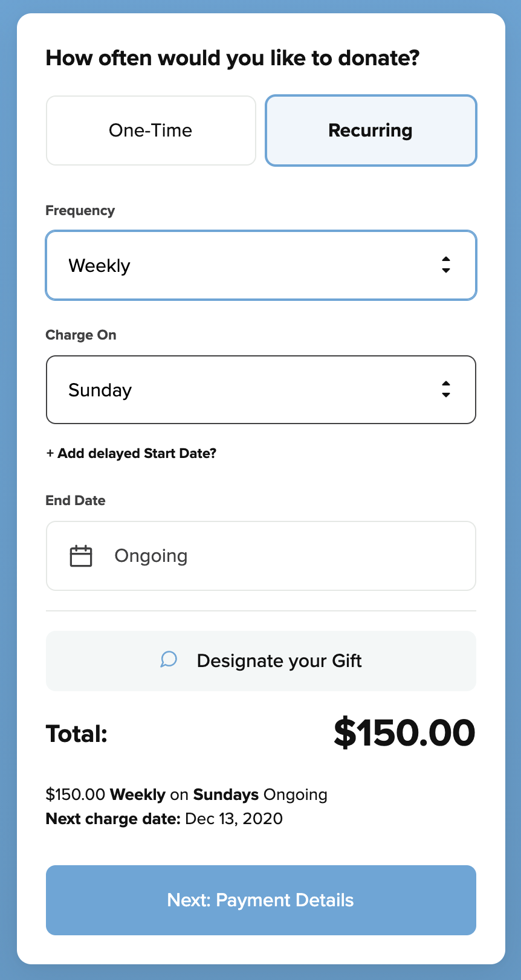Open the Sunday charge day dropdown
This screenshot has width=521, height=980.
click(260, 390)
